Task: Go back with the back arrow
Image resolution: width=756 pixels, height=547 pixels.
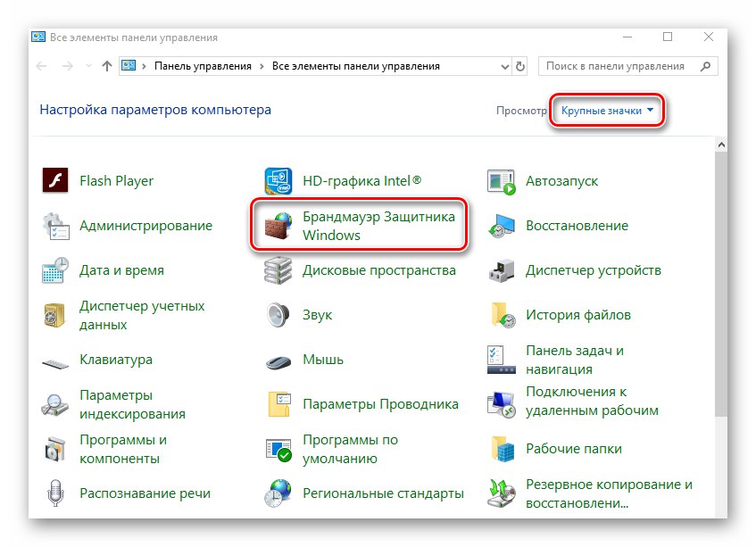Action: click(x=41, y=66)
